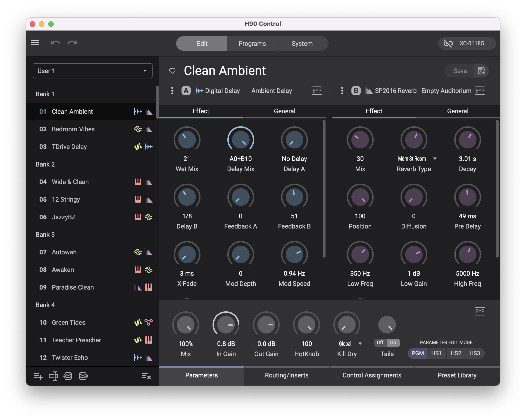The image size is (526, 420).
Task: Open the Routing/Inserts tab
Action: click(x=286, y=375)
